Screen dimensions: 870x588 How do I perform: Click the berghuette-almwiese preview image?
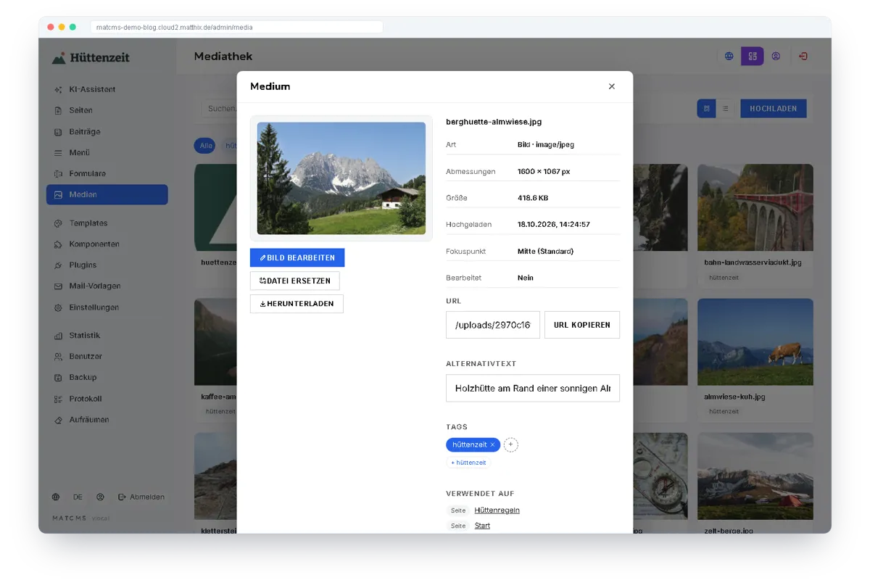tap(341, 178)
